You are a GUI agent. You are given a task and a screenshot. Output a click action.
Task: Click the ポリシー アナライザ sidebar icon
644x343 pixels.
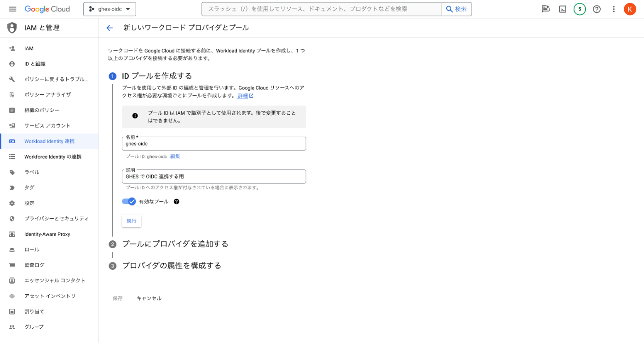click(x=12, y=95)
